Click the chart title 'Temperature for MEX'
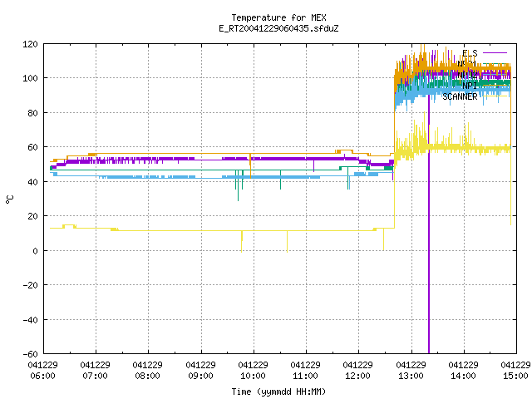This screenshot has height=399, width=532. pos(278,17)
